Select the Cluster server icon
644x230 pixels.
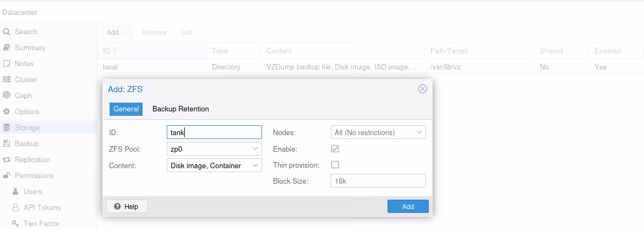[7, 80]
